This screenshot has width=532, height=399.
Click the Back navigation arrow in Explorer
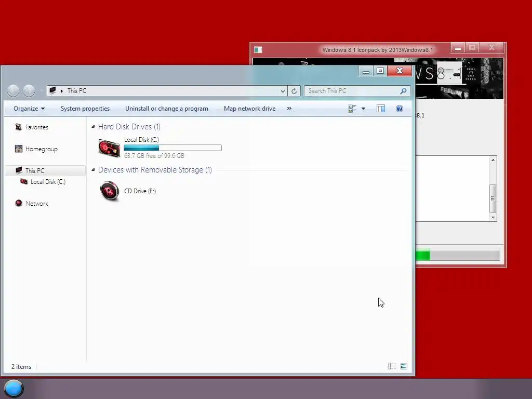(13, 90)
